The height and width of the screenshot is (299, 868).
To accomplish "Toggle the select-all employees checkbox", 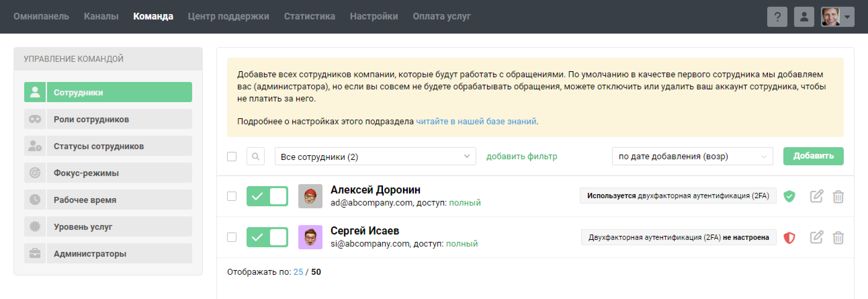I will (232, 157).
